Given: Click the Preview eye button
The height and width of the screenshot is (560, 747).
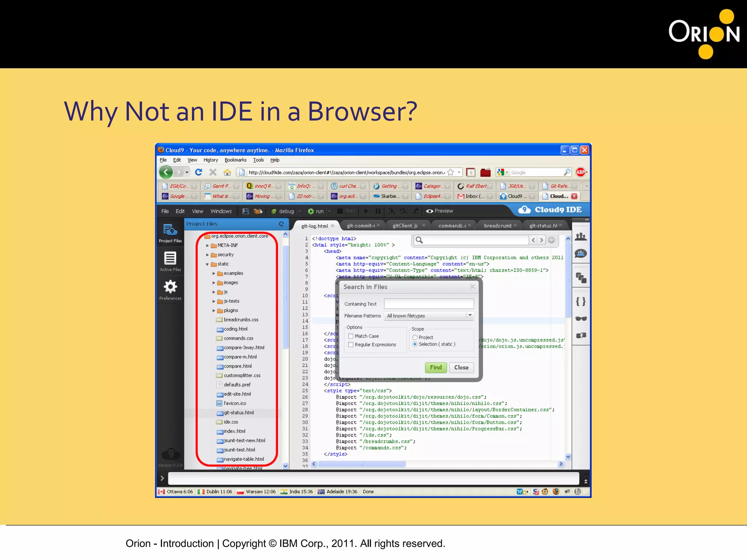Looking at the screenshot, I should coord(440,211).
